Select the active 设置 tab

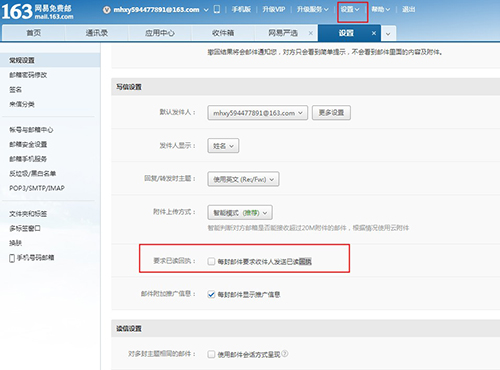[346, 33]
